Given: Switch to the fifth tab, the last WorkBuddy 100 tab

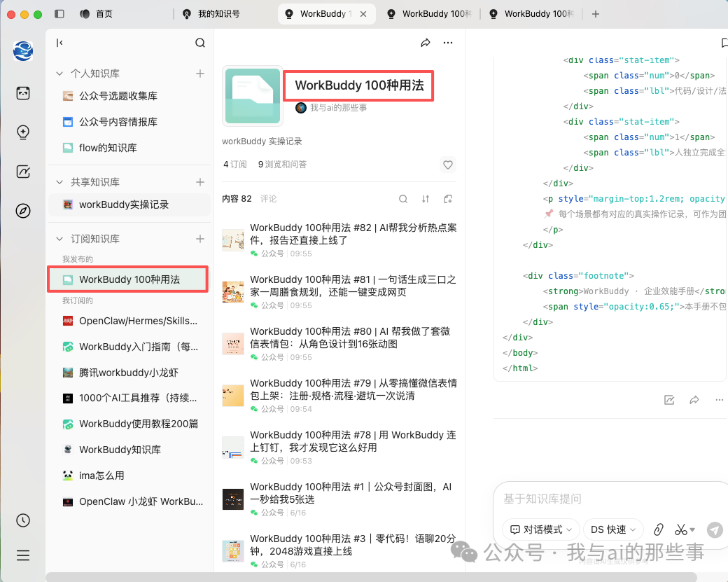Looking at the screenshot, I should (x=531, y=14).
